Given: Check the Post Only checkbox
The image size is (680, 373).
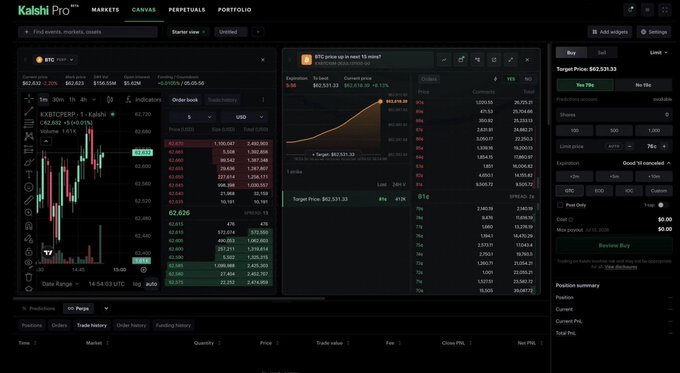Looking at the screenshot, I should tap(560, 205).
